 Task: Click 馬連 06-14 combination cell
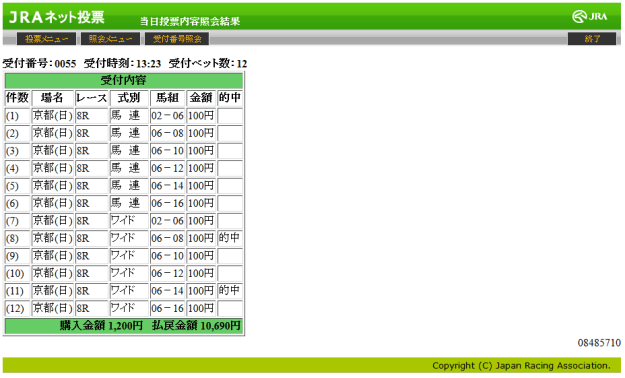(167, 186)
